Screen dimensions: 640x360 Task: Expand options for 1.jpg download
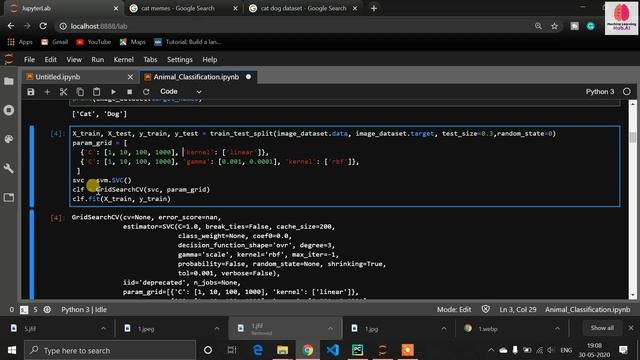click(444, 329)
